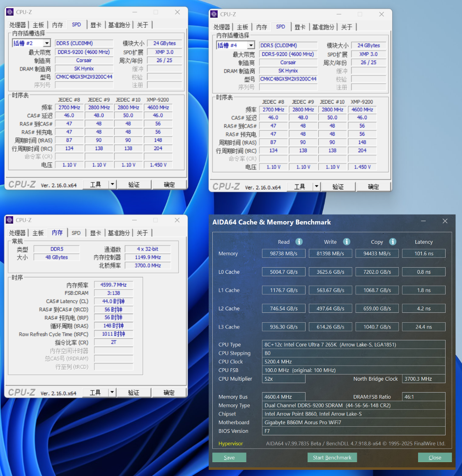Click 验证 button in slot #2 window
The image size is (462, 476).
[134, 184]
